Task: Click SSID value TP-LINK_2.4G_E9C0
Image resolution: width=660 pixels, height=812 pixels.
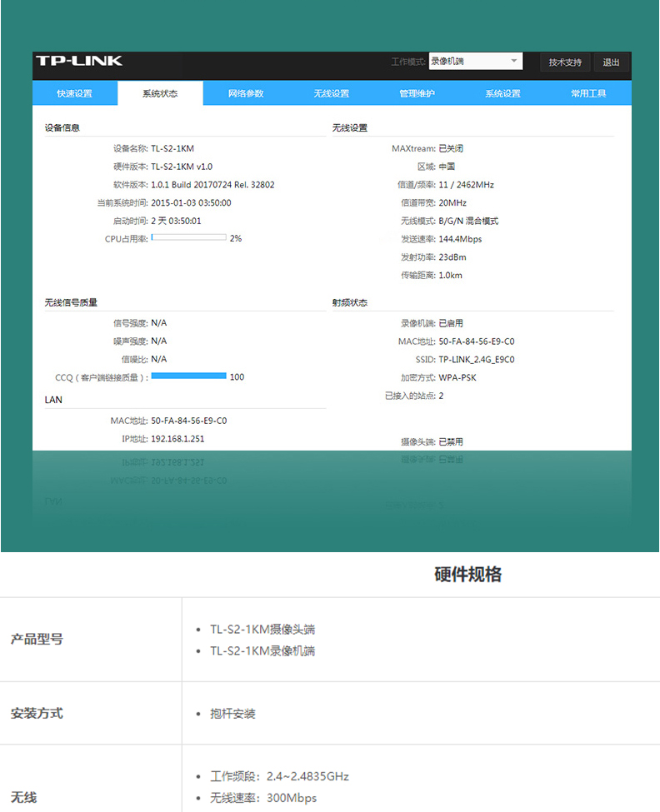Action: point(477,360)
